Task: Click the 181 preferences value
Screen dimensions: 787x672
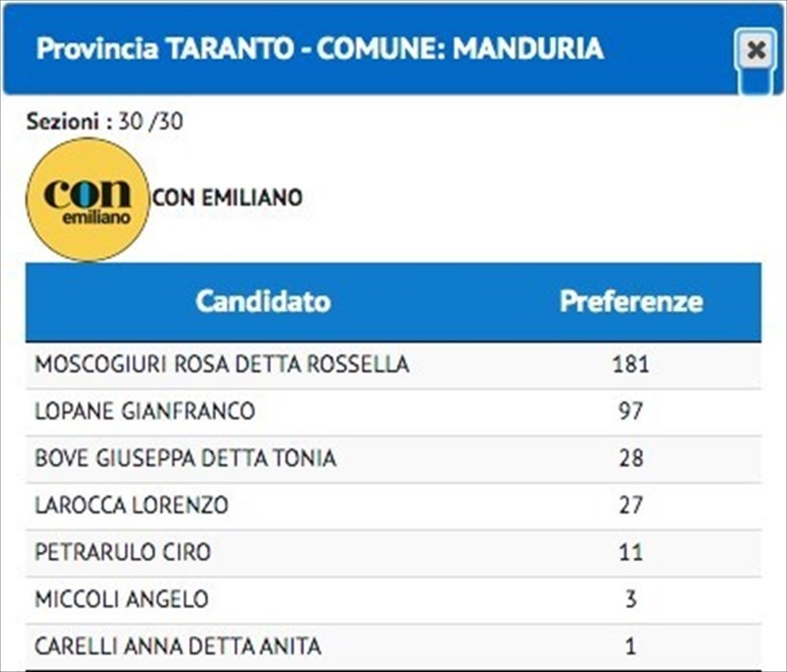Action: [631, 365]
